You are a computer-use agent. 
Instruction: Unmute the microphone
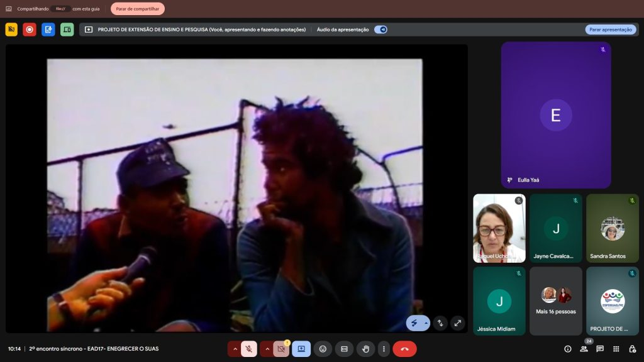click(249, 349)
